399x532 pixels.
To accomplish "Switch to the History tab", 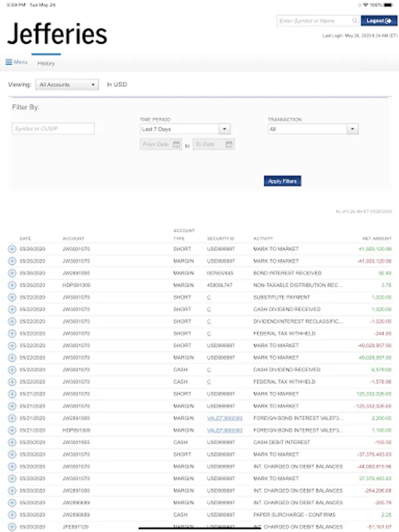I will [46, 63].
